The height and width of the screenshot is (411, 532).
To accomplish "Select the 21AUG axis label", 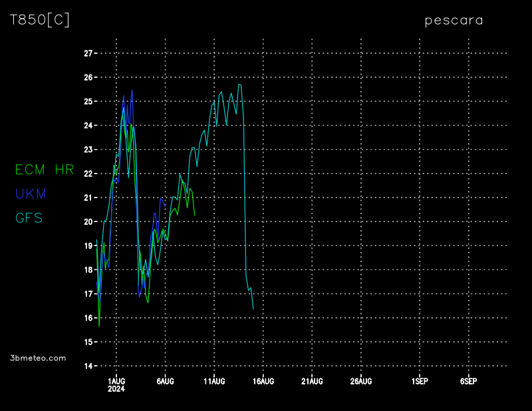I will [x=312, y=381].
